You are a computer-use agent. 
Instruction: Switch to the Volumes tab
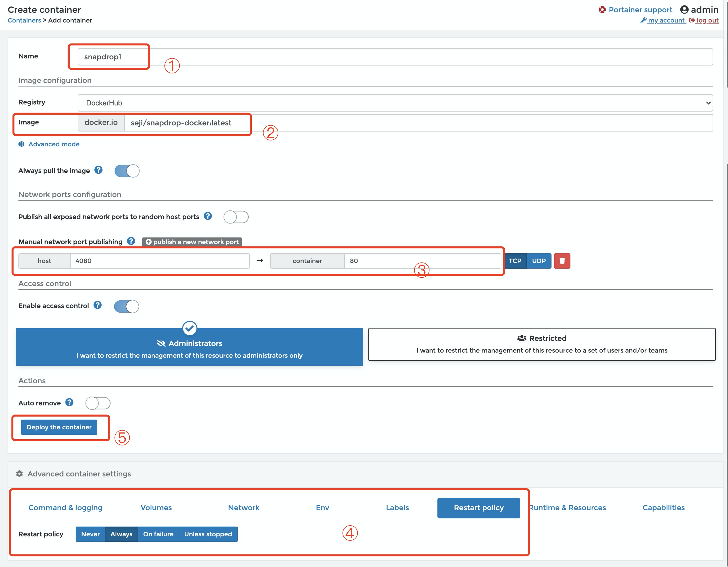point(156,508)
